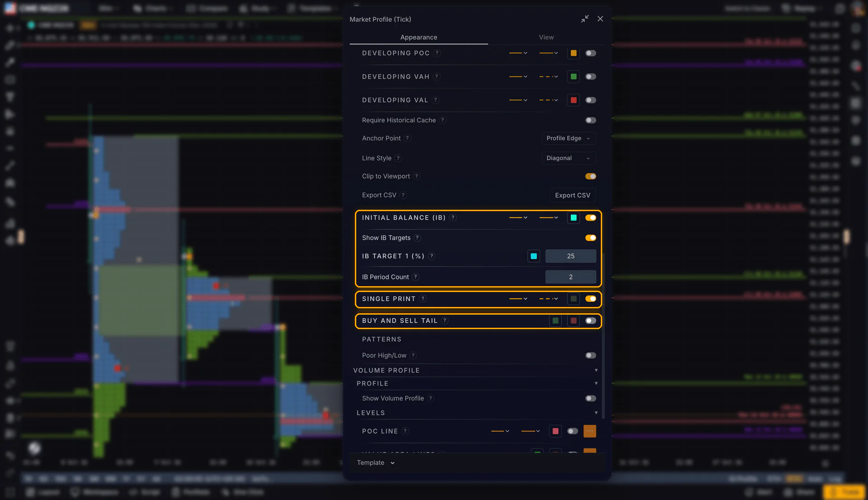Open help for Initial Balance (IB)
Viewport: 868px width, 500px height.
click(453, 218)
